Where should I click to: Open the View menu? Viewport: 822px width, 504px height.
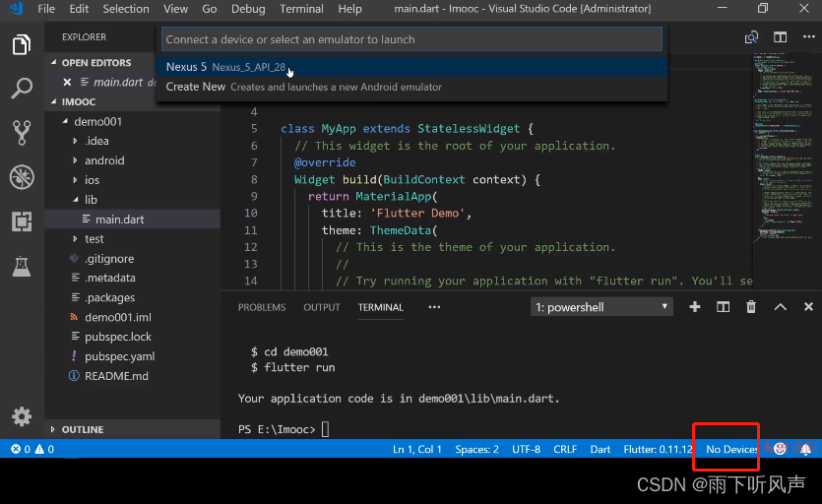175,9
